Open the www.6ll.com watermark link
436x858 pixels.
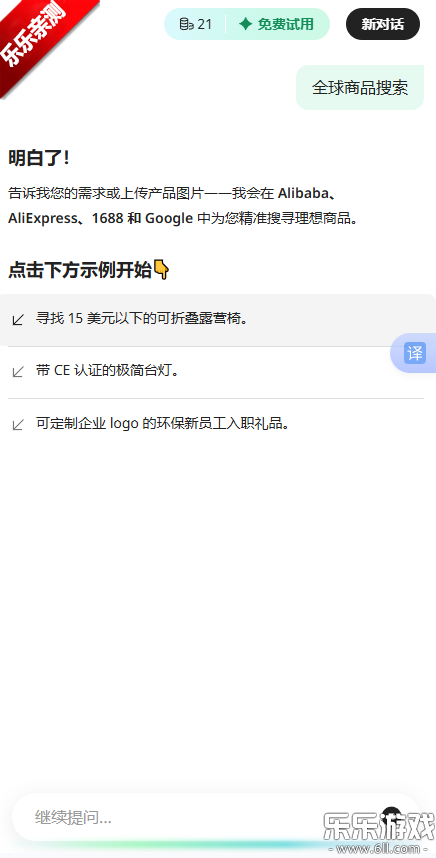(x=377, y=849)
